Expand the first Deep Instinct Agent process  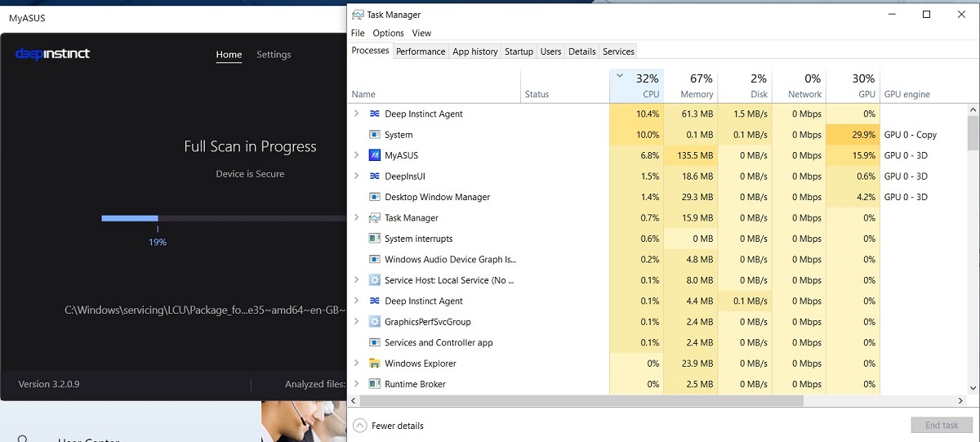click(x=356, y=114)
